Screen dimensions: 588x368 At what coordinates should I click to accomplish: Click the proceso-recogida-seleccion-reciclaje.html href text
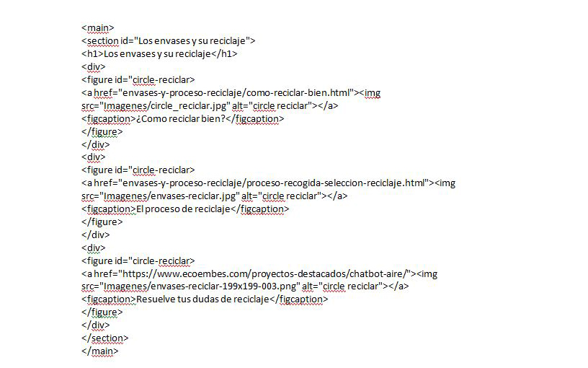tap(274, 183)
